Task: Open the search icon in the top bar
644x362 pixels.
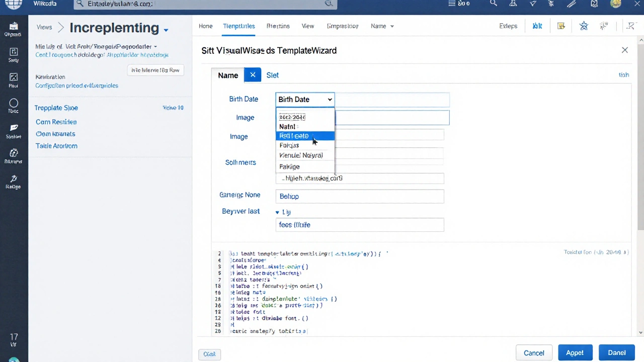Action: (494, 4)
